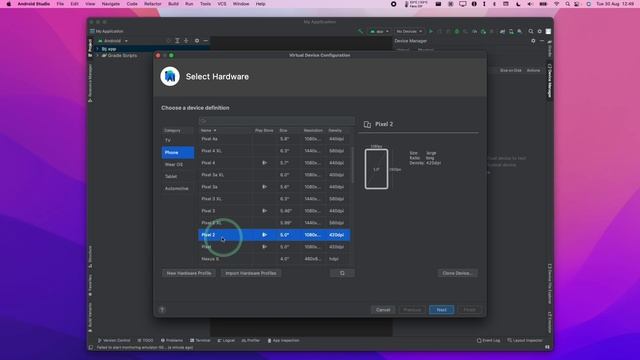Select the TV category
640x360 pixels.
pyautogui.click(x=178, y=140)
